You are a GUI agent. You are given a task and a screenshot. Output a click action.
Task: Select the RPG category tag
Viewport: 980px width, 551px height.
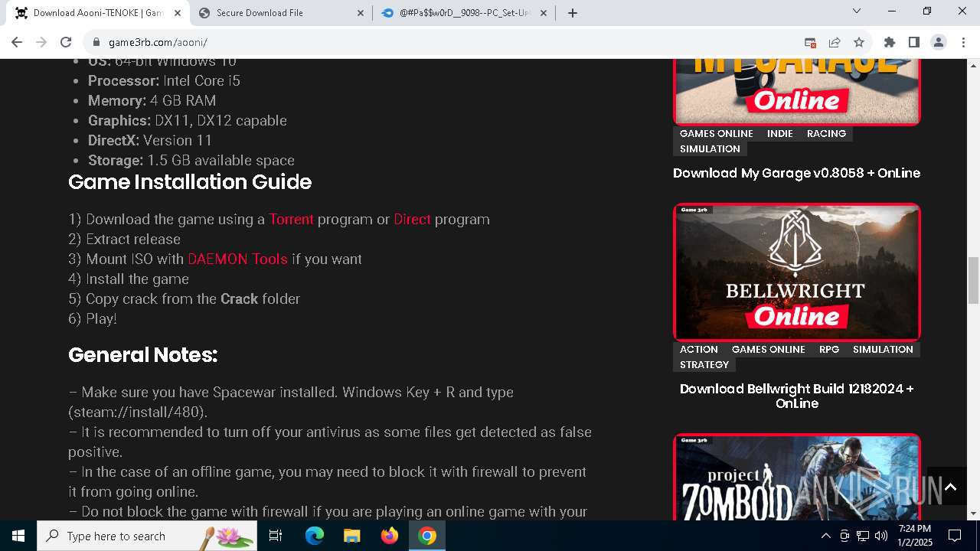(829, 349)
